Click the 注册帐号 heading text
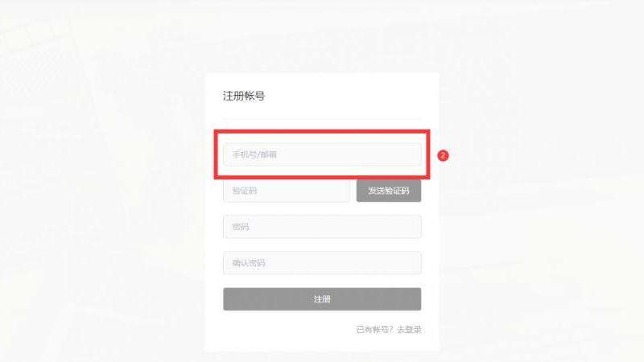 [x=244, y=96]
